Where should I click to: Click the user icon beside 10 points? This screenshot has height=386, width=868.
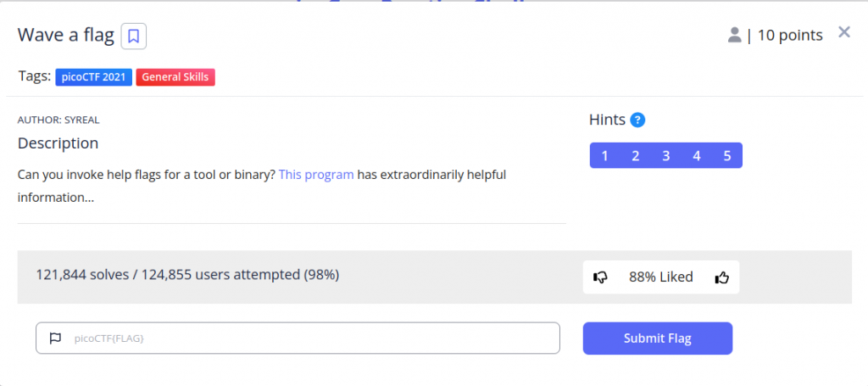(x=734, y=35)
